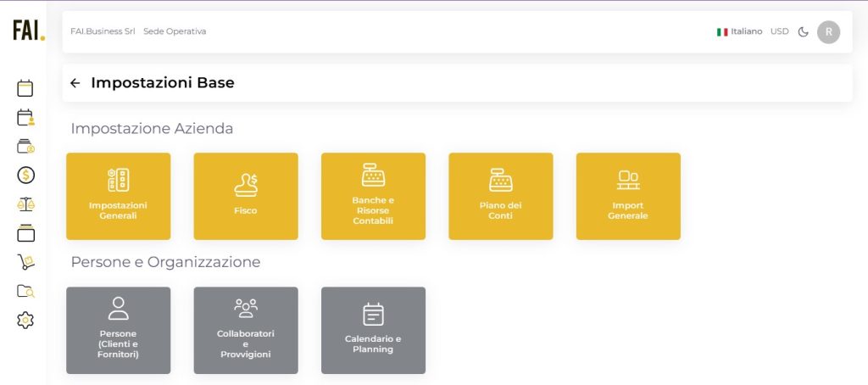Open the calendar with person icon
The width and height of the screenshot is (868, 385).
[x=25, y=117]
